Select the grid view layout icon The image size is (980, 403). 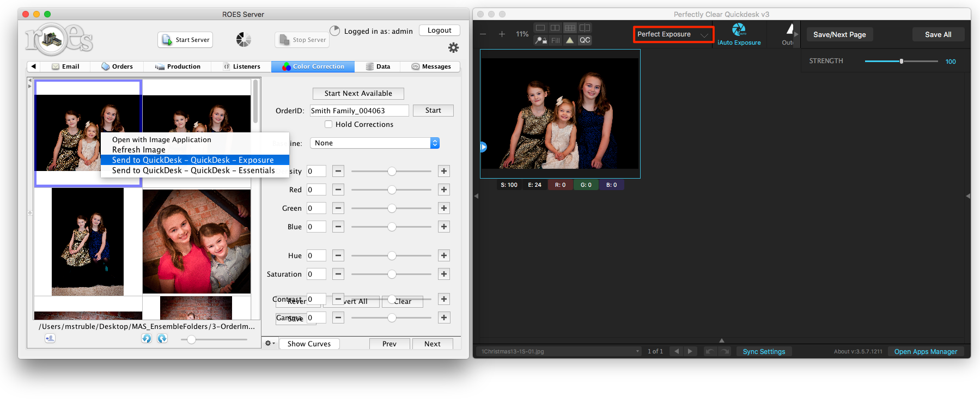[x=570, y=28]
